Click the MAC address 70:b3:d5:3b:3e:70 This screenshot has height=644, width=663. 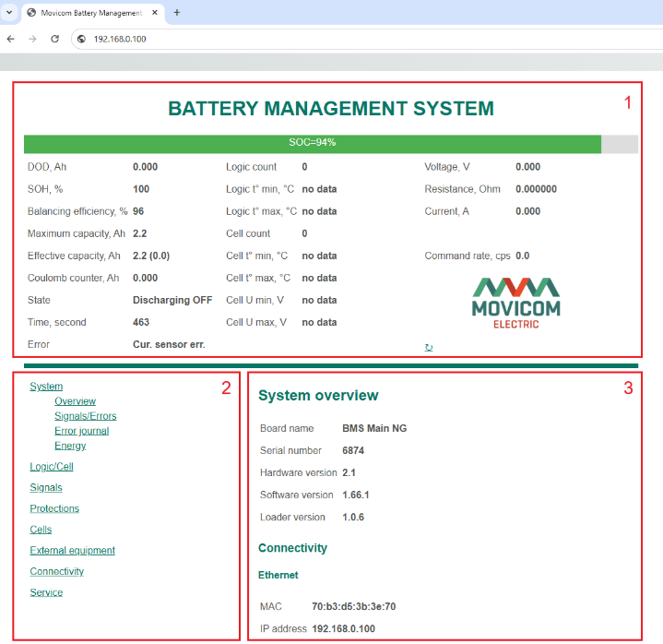[x=354, y=606]
